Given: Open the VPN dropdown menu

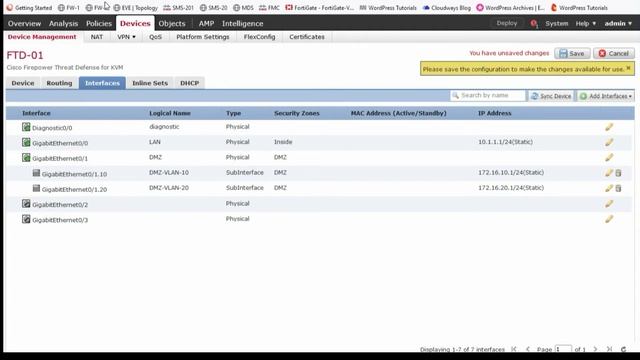Looking at the screenshot, I should [x=126, y=37].
